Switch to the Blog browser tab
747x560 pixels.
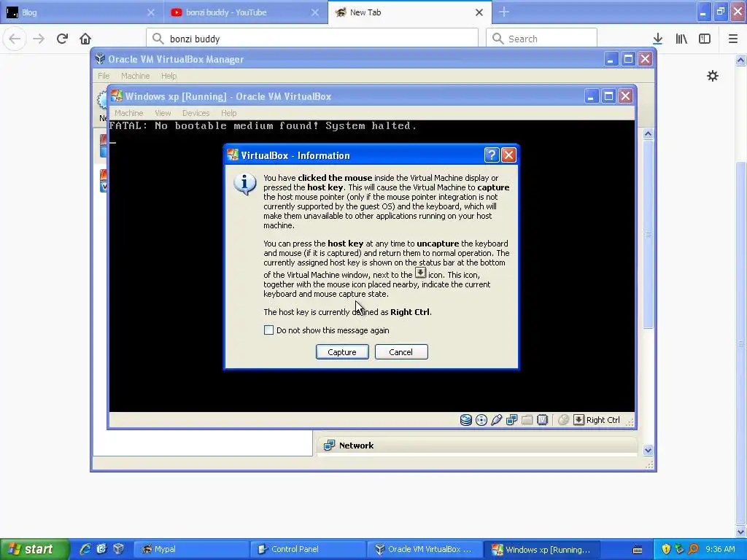click(81, 12)
